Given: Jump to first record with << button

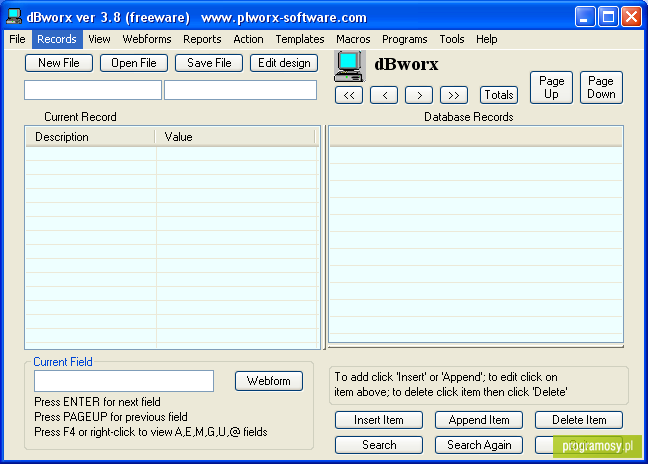Looking at the screenshot, I should pyautogui.click(x=349, y=95).
